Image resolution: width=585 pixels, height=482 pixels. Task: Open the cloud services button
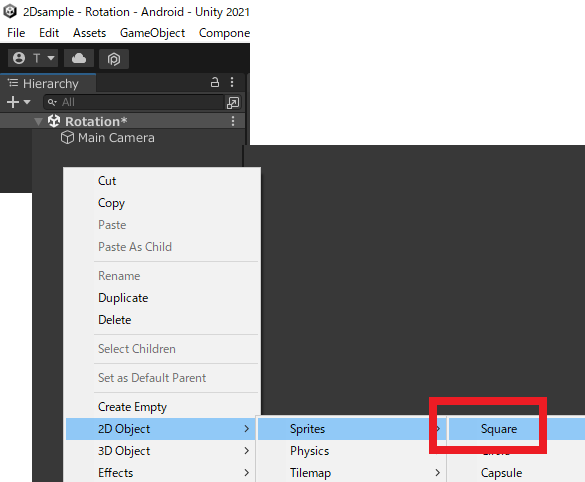[x=79, y=58]
